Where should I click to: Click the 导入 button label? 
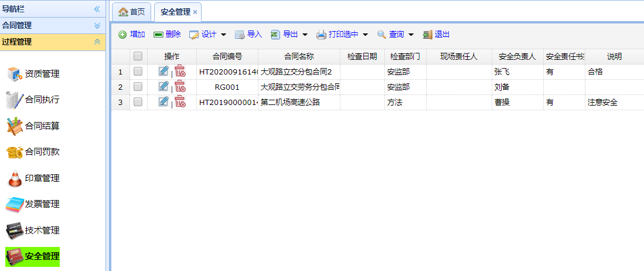click(x=255, y=35)
